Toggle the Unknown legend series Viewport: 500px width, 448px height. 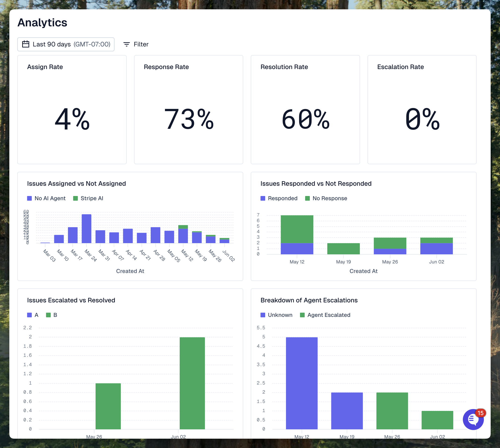point(276,315)
